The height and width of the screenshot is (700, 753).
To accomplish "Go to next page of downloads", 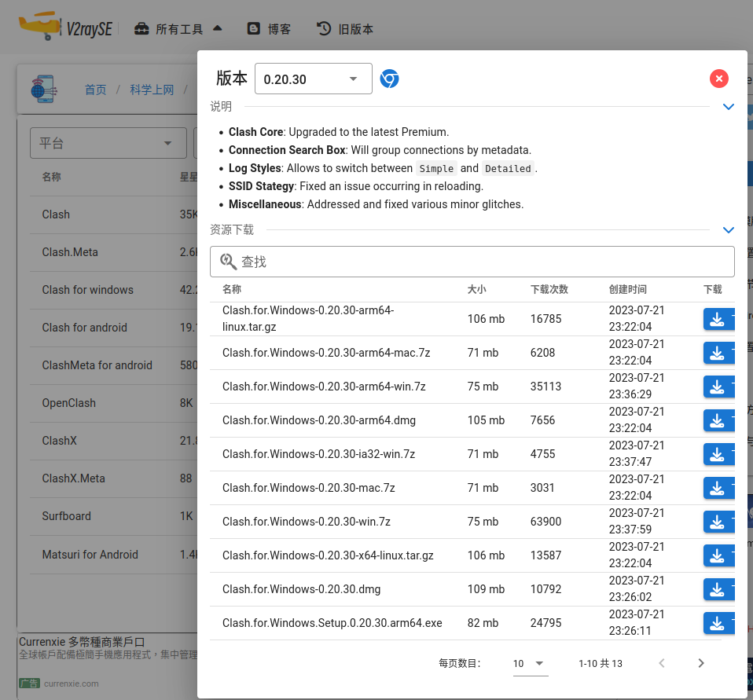I will (x=700, y=663).
